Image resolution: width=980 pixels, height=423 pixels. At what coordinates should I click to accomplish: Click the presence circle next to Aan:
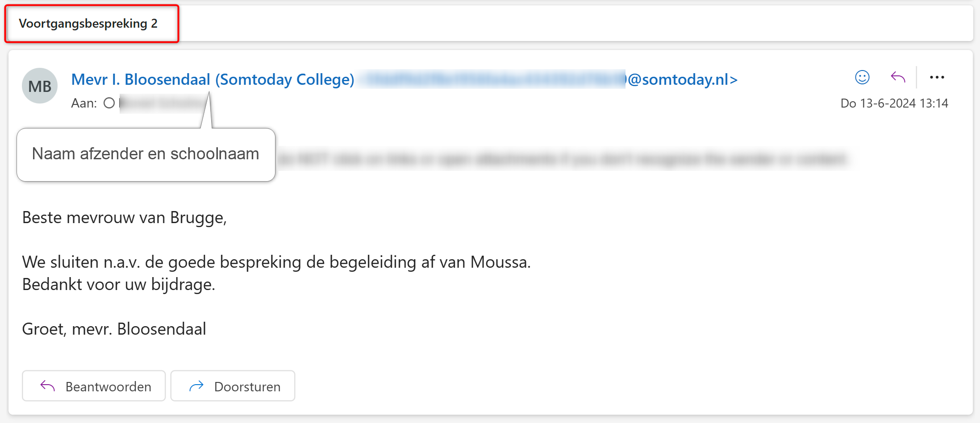point(109,103)
